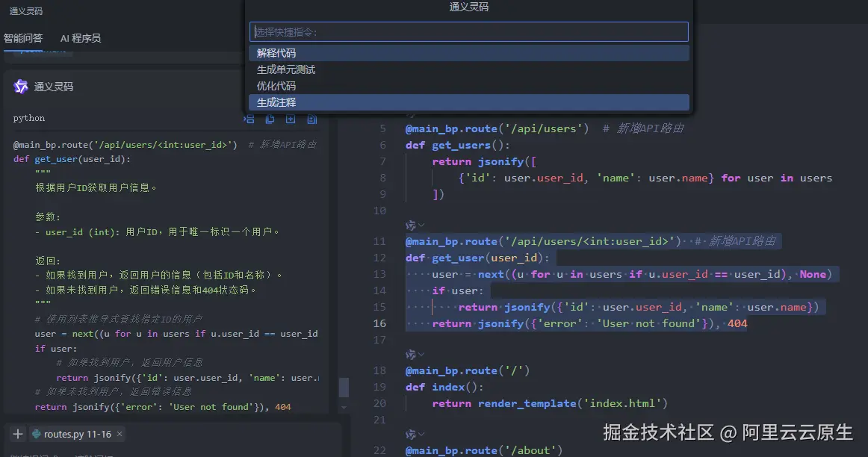
Task: Click the 通义灵码 panel title
Action: click(x=26, y=11)
